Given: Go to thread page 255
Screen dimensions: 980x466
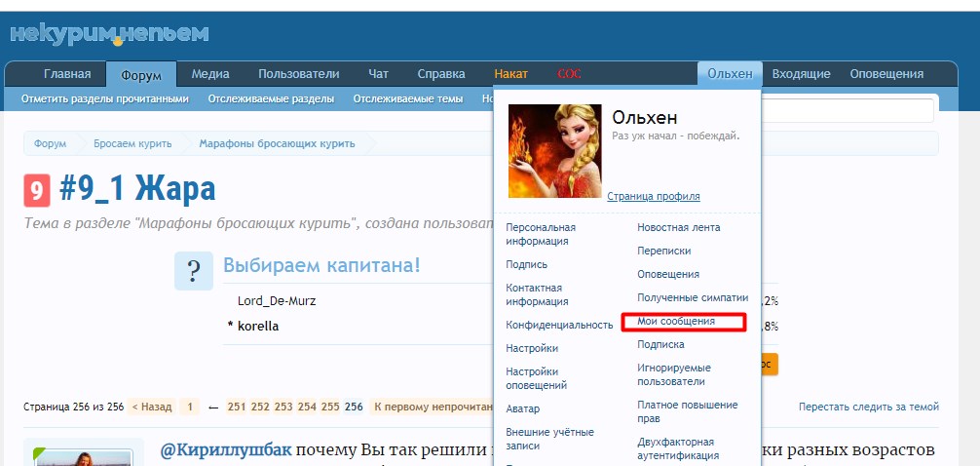Looking at the screenshot, I should point(330,407).
